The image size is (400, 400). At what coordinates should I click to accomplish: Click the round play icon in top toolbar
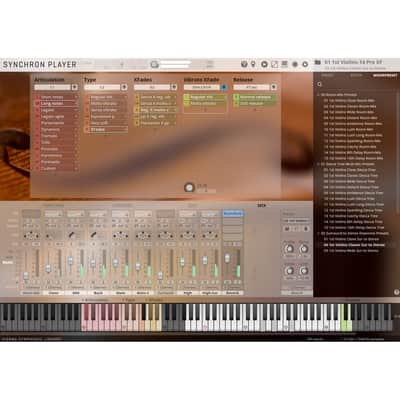pos(264,64)
